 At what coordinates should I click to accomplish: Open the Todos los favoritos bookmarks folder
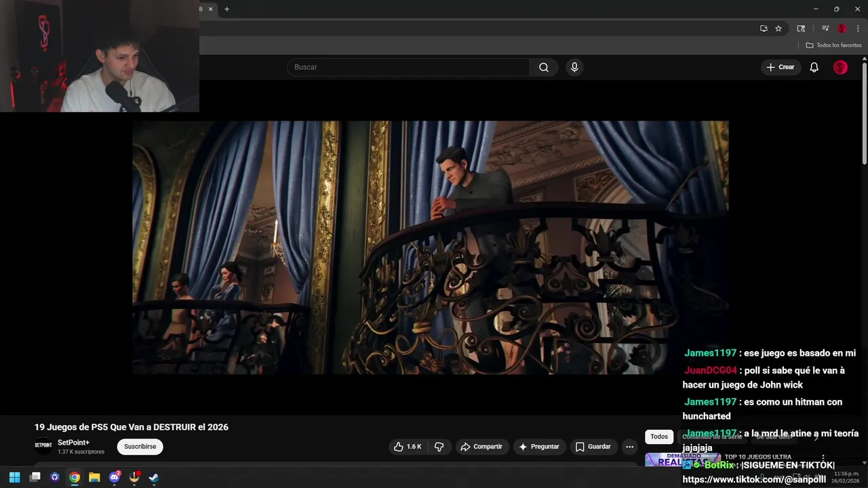click(833, 45)
